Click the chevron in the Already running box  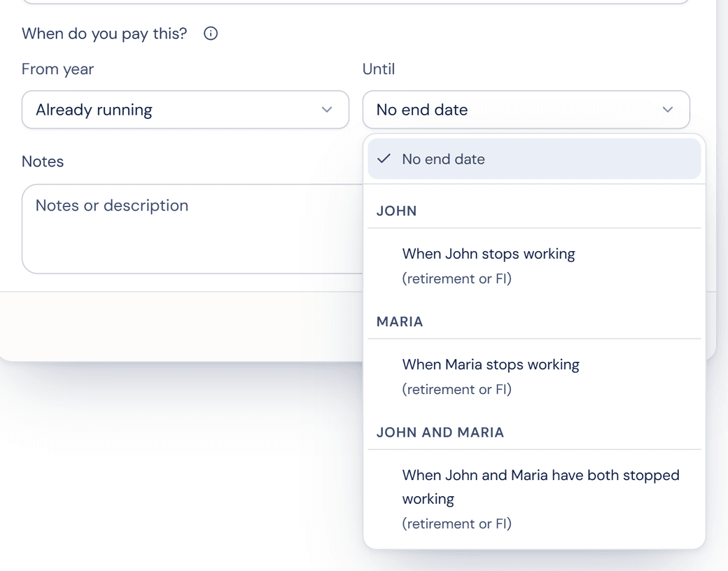pyautogui.click(x=327, y=110)
